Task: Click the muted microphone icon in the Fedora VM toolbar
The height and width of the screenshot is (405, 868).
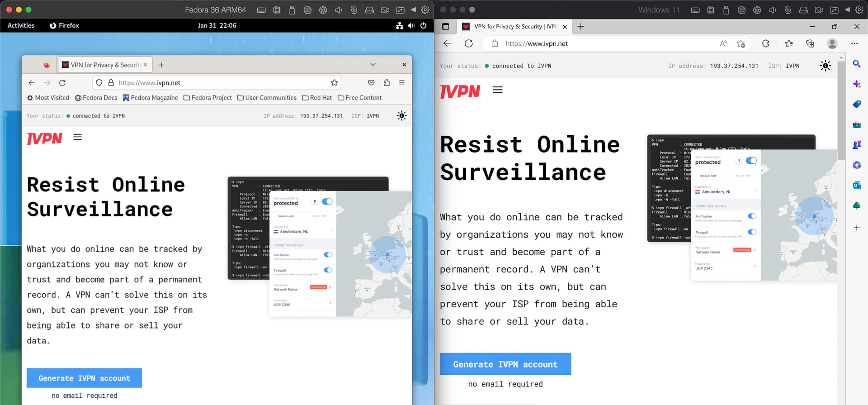Action: click(354, 10)
